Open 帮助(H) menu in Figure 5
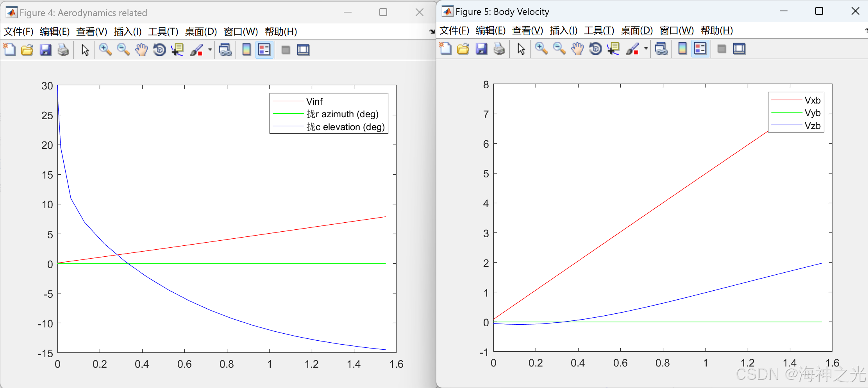The width and height of the screenshot is (868, 388). (717, 30)
